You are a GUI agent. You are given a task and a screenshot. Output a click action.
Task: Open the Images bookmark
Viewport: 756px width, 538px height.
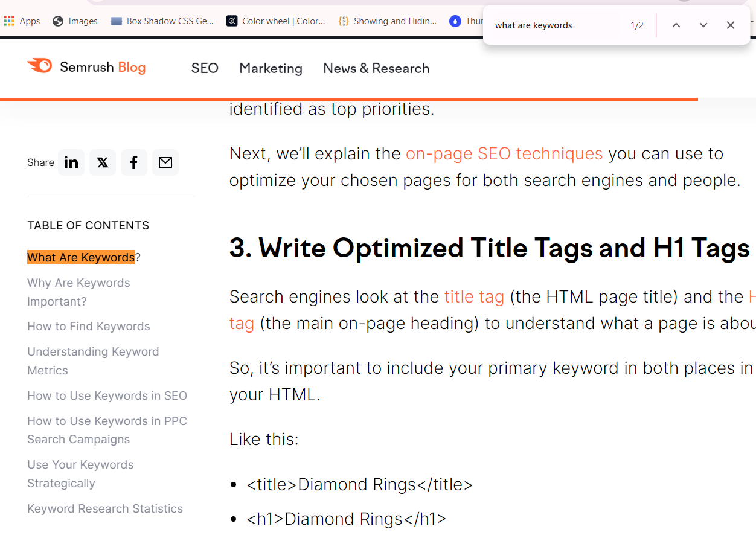75,21
